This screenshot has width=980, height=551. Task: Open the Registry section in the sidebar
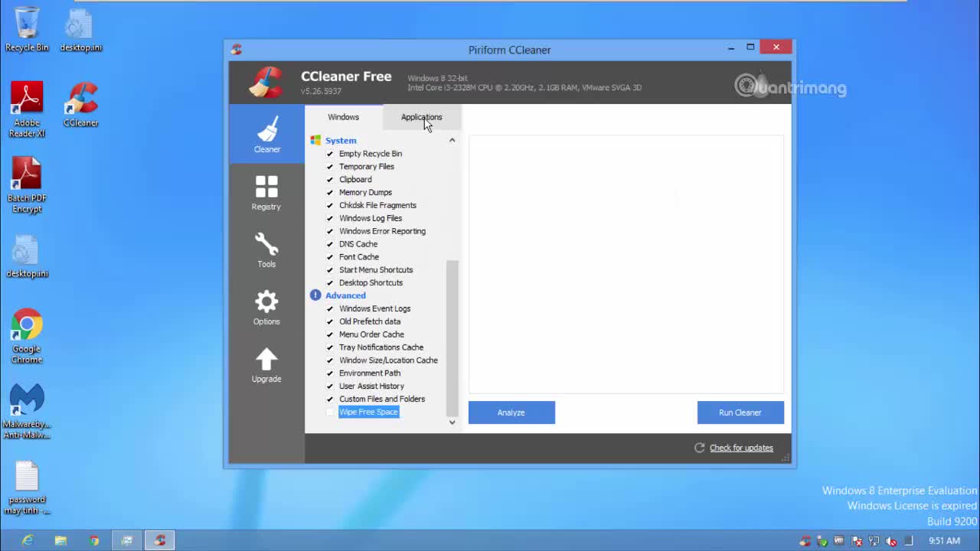click(x=266, y=192)
